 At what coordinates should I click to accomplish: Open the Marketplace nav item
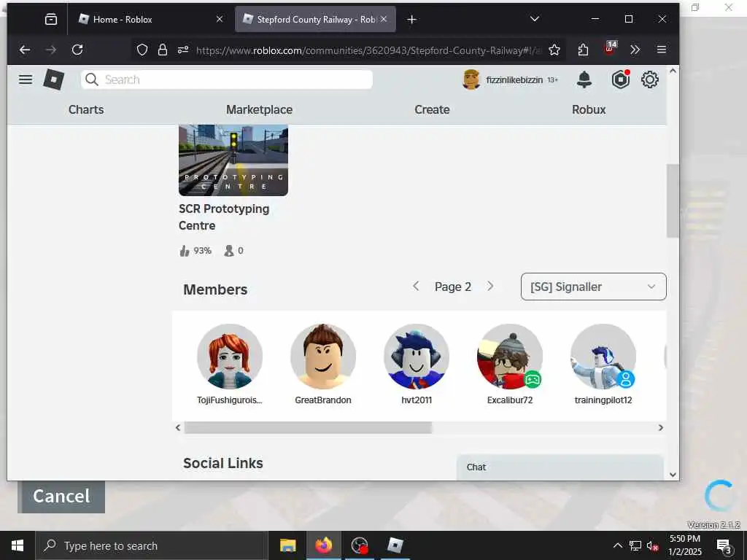pos(259,109)
